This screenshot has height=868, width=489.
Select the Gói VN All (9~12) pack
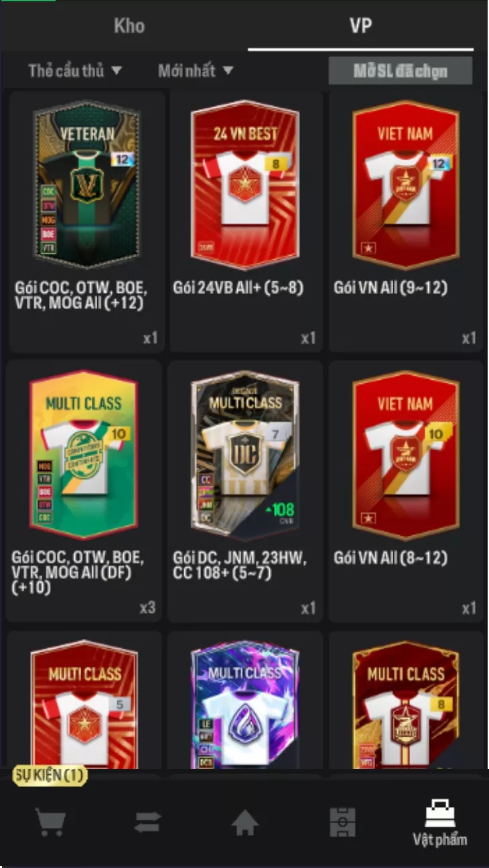coord(406,222)
